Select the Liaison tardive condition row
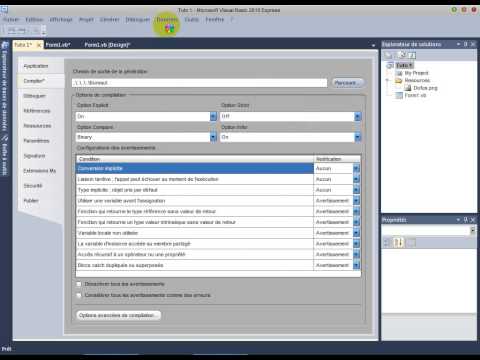Viewport: 480px width, 360px height. pos(195,179)
